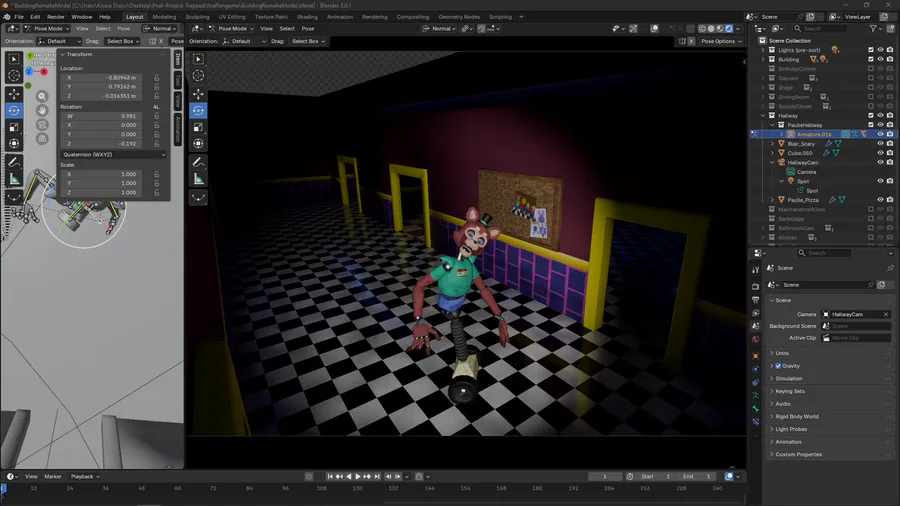Viewport: 900px width, 506px height.
Task: Switch to rendered viewport shading
Action: (728, 28)
